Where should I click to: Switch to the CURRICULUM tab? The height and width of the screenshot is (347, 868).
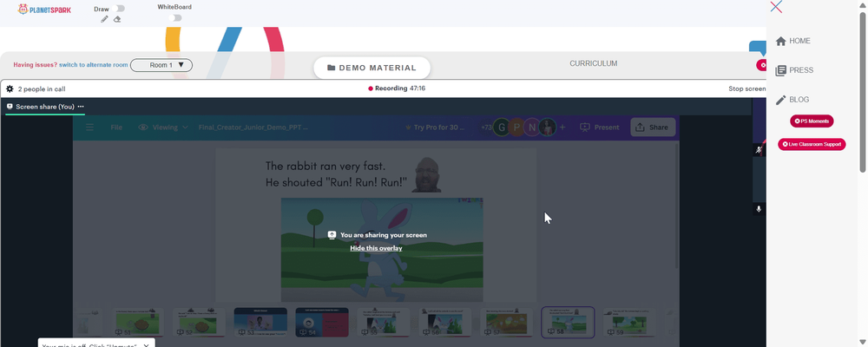tap(594, 63)
